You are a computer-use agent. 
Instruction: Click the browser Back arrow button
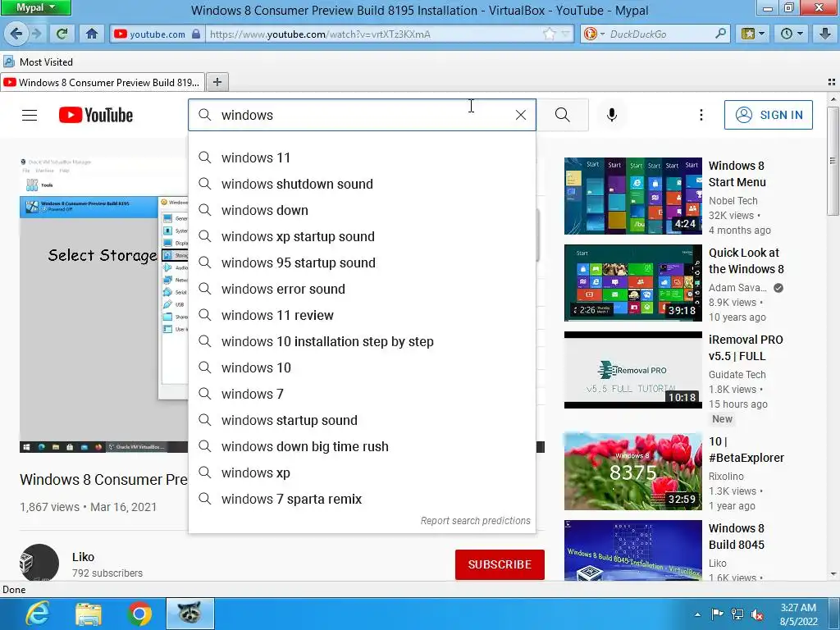pyautogui.click(x=16, y=34)
